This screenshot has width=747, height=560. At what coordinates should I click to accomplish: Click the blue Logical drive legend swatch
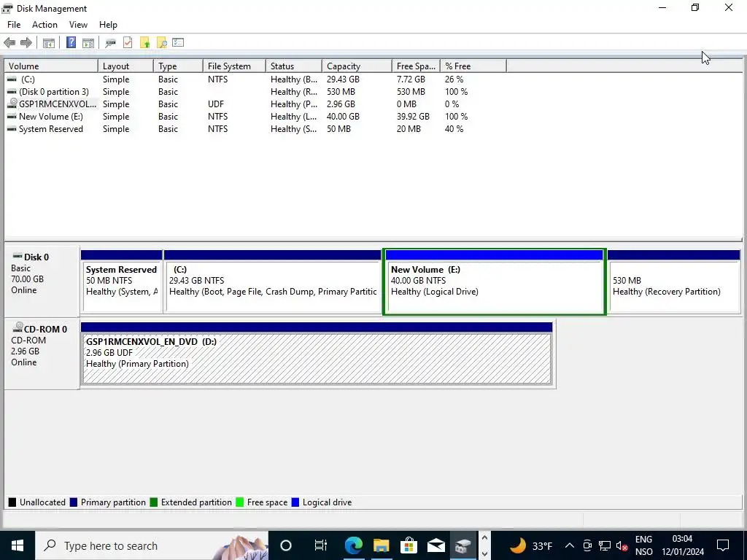(295, 502)
